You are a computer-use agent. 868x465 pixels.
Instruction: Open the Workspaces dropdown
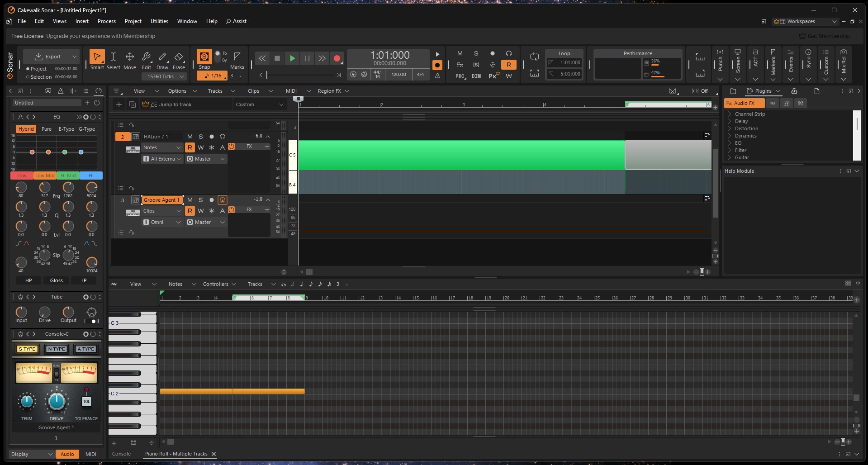pos(806,21)
